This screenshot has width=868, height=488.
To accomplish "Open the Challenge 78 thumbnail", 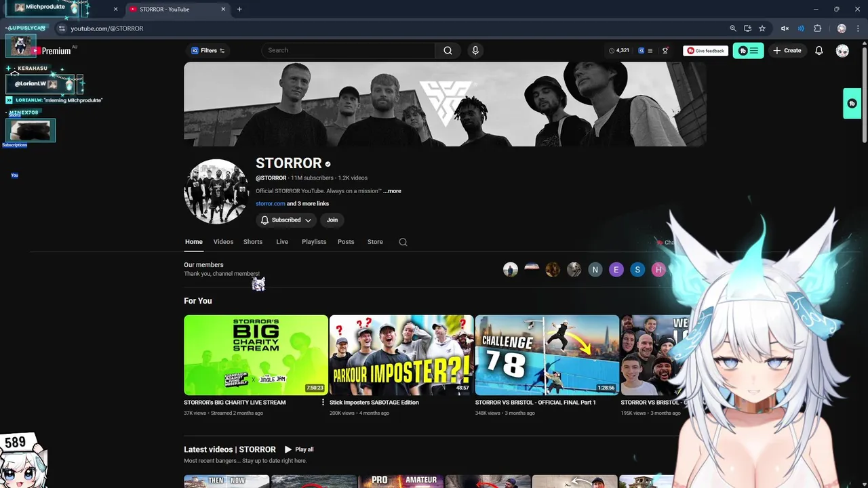I will 547,354.
